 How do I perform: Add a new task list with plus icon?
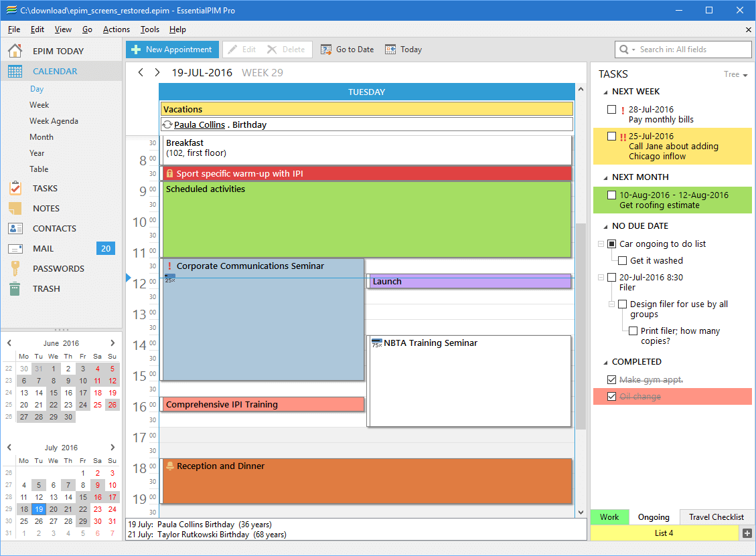pos(748,533)
